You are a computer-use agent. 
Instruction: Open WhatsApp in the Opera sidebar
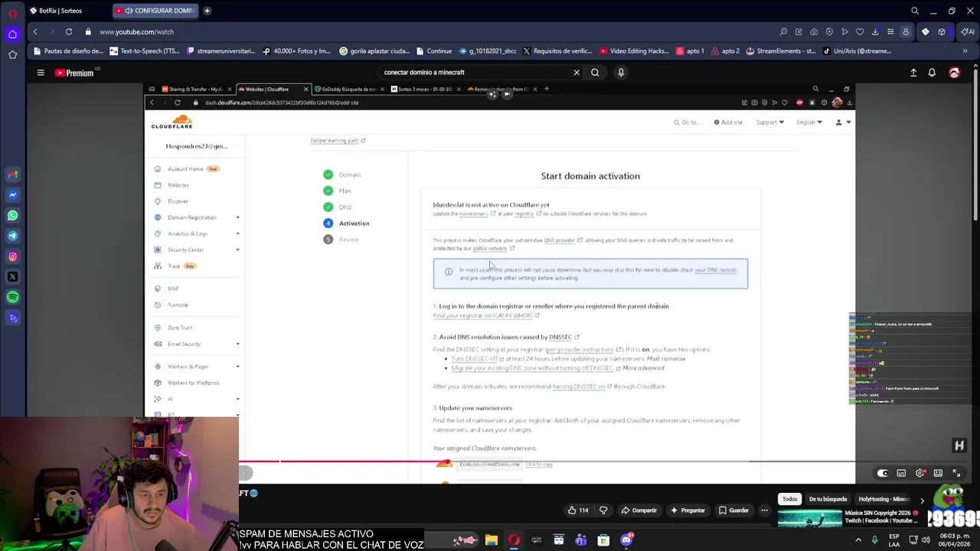point(12,216)
